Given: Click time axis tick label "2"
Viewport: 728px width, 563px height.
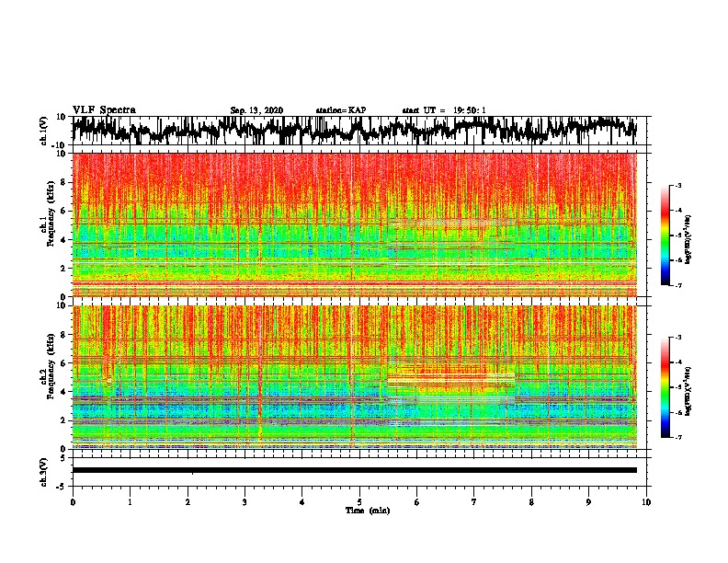Looking at the screenshot, I should [188, 502].
